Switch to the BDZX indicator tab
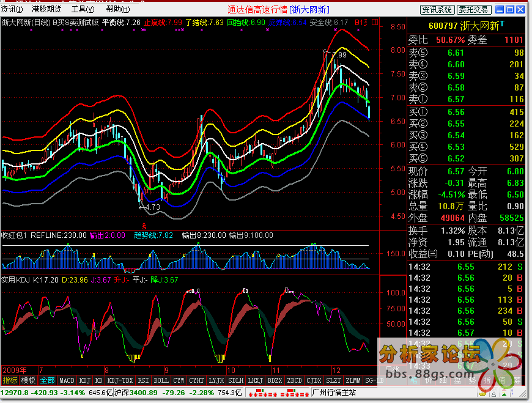This screenshot has height=403, width=532. (x=275, y=380)
